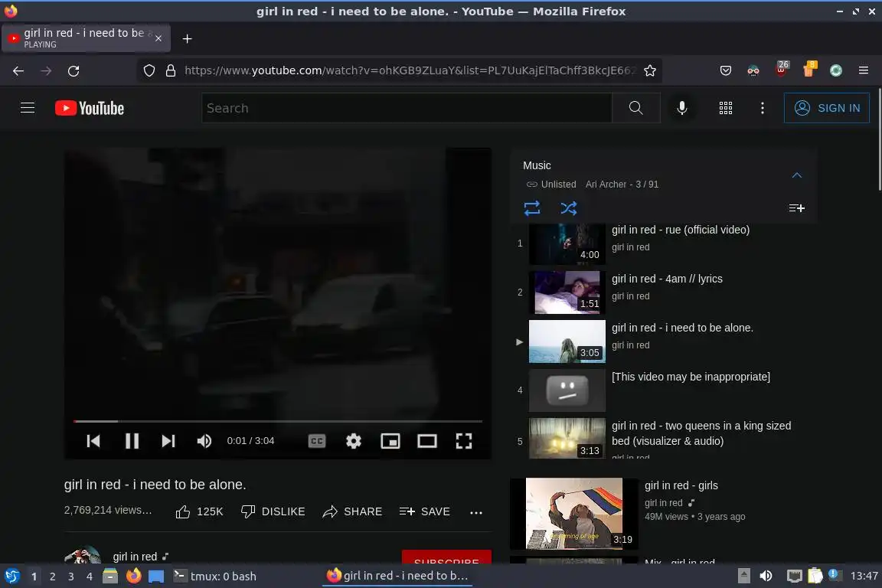This screenshot has width=882, height=588.
Task: Switch to workspace 4 in taskbar
Action: (89, 577)
